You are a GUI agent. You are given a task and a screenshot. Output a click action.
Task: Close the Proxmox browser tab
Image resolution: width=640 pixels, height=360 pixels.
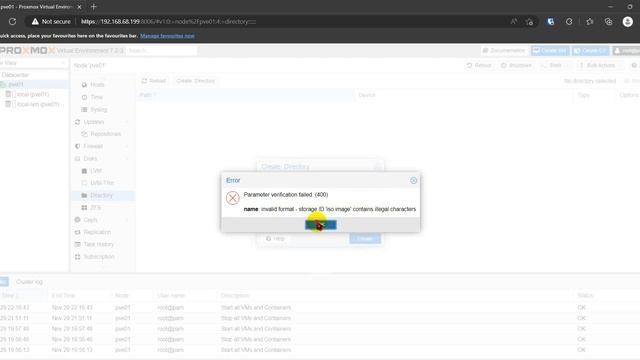point(79,7)
